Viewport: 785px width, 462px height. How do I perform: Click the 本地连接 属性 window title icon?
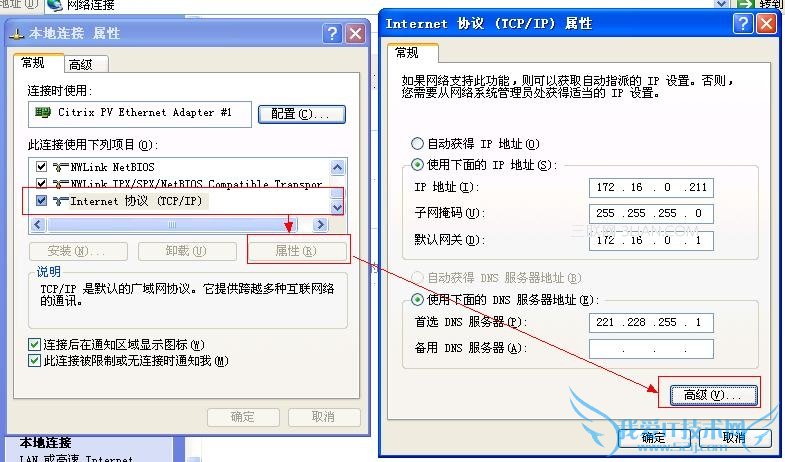(17, 35)
